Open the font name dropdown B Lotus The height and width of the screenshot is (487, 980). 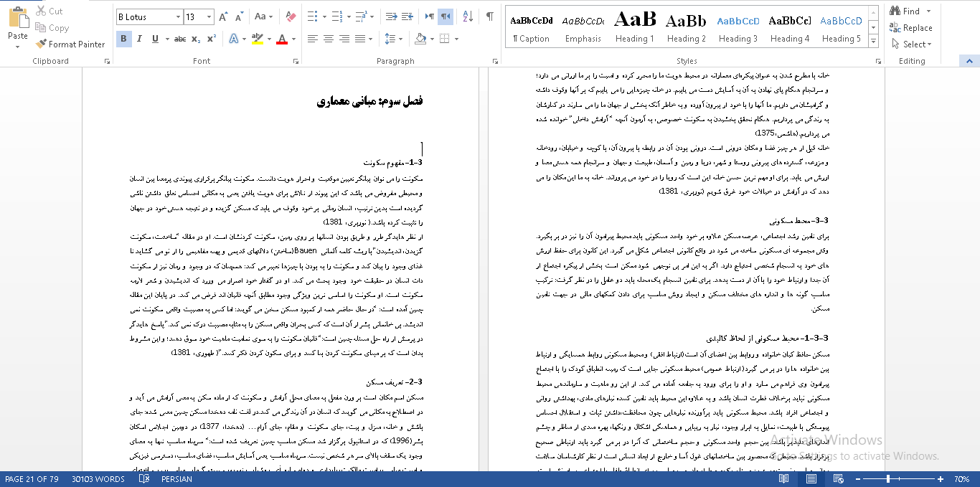point(178,16)
